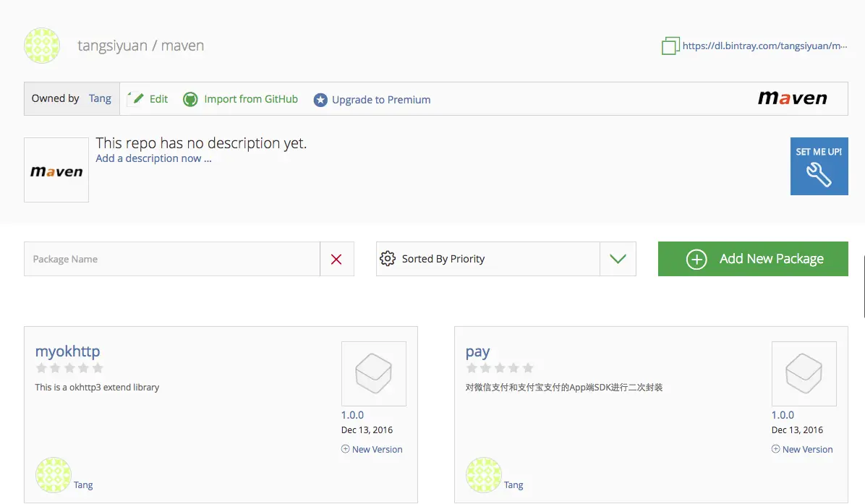Click Tang avatar in pay card
Viewport: 865px width, 504px height.
tap(484, 475)
